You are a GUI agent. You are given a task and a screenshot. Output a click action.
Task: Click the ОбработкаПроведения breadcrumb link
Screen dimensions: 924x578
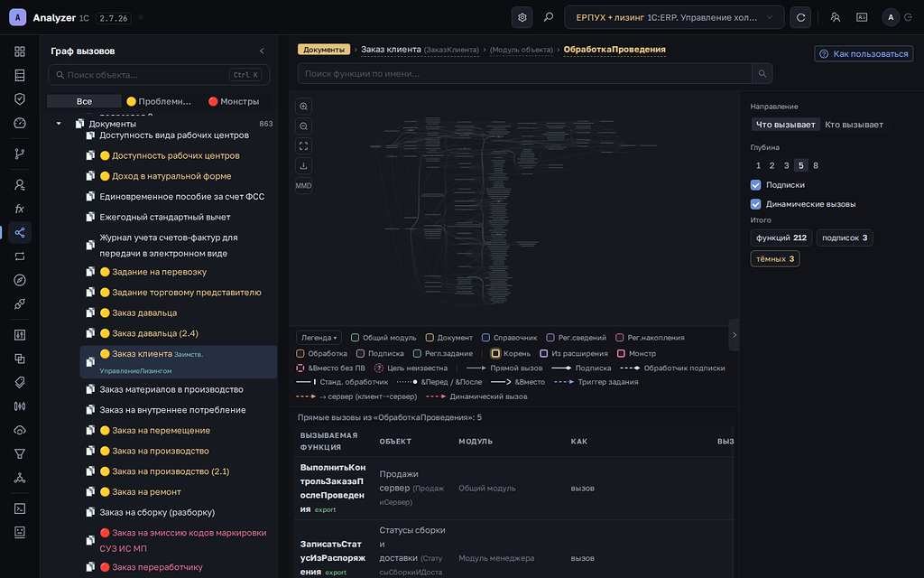(x=614, y=50)
